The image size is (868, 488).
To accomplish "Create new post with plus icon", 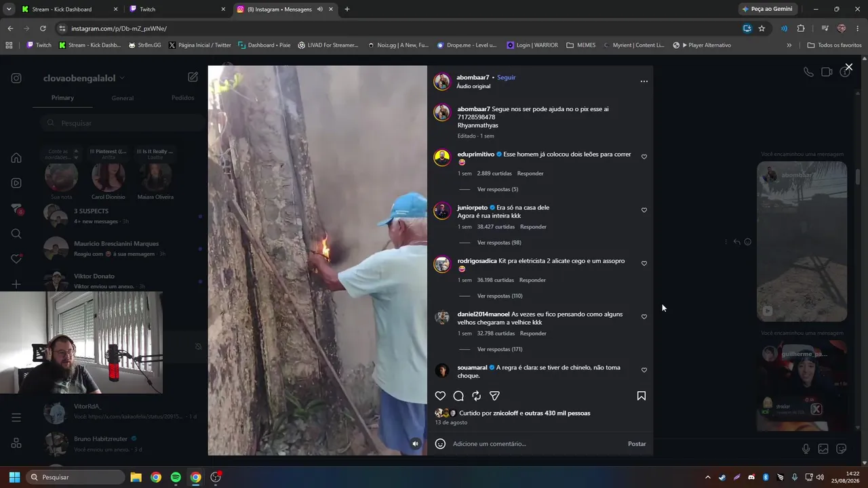I will pos(16,284).
